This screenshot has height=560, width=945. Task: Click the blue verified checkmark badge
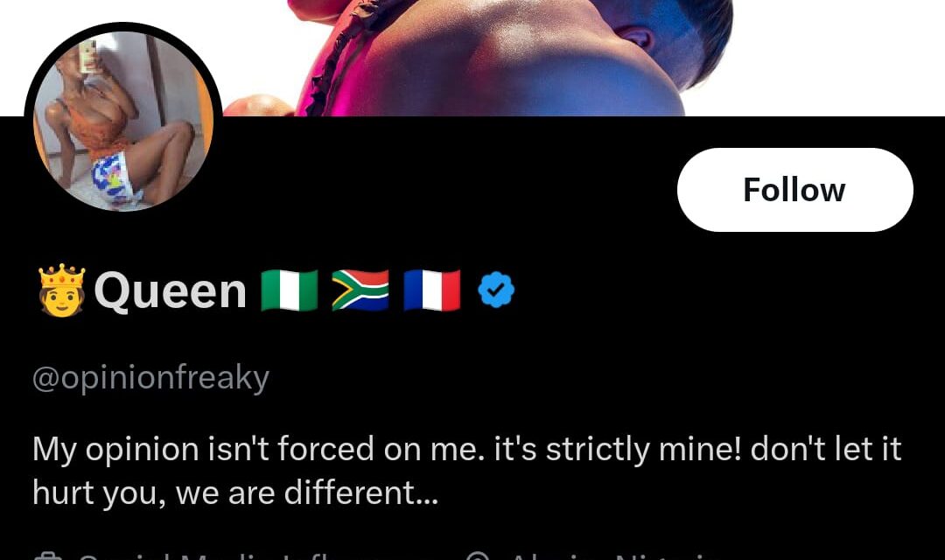496,290
